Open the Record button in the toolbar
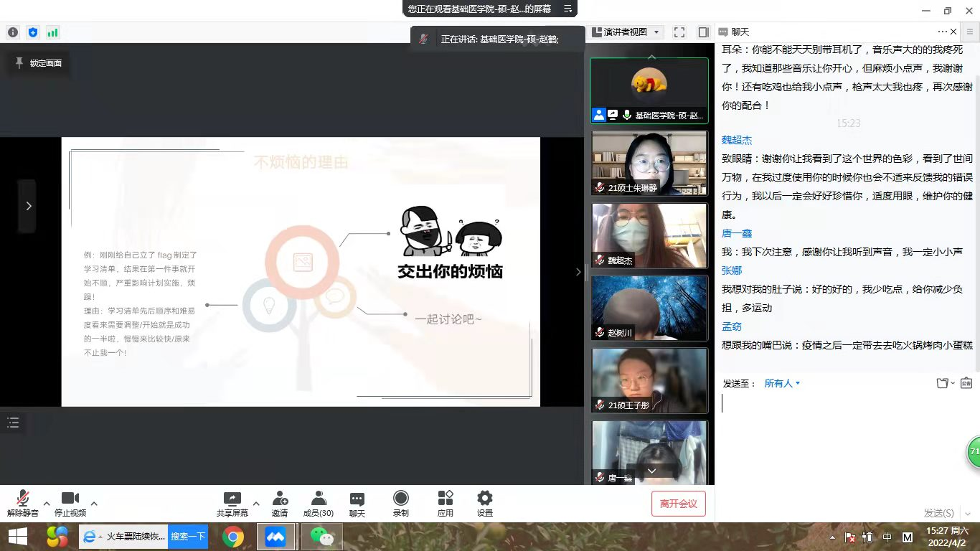Screen dimensions: 980x551 (400, 504)
